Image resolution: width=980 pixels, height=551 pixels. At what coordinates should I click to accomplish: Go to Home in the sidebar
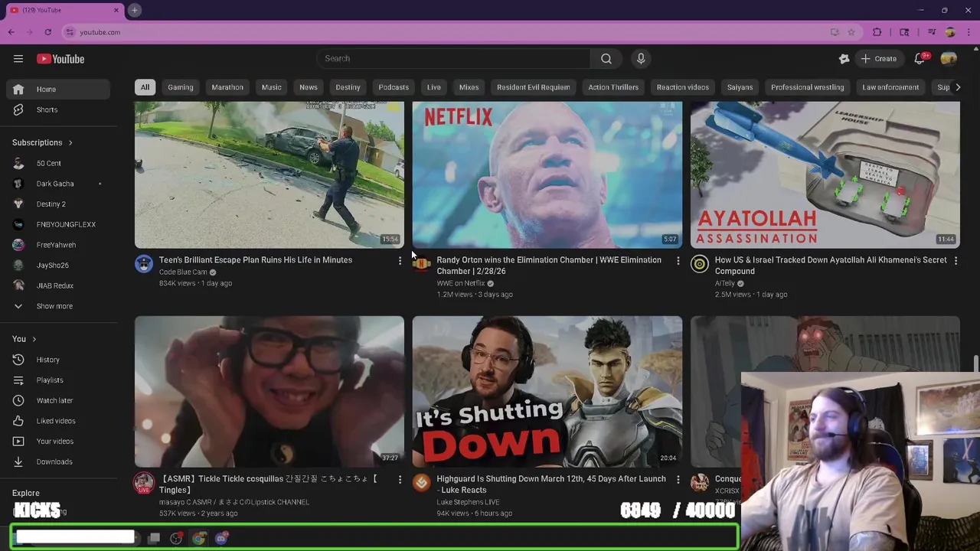coord(57,90)
